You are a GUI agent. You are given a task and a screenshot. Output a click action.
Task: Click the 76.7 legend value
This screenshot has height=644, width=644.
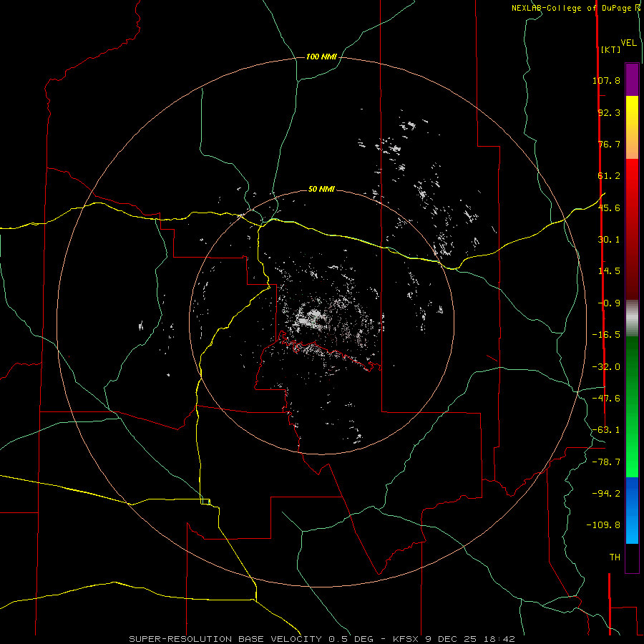[609, 144]
